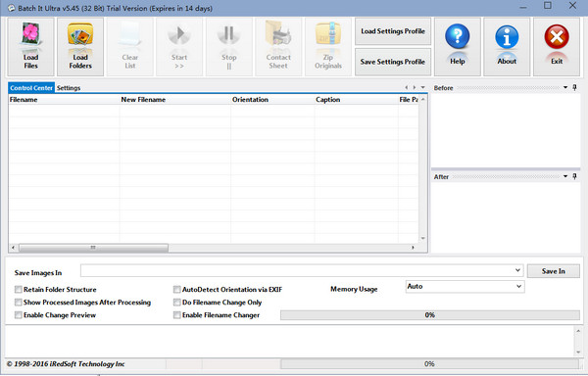Viewport: 588px width, 376px height.
Task: Open the Contact Sheet tool
Action: [278, 46]
